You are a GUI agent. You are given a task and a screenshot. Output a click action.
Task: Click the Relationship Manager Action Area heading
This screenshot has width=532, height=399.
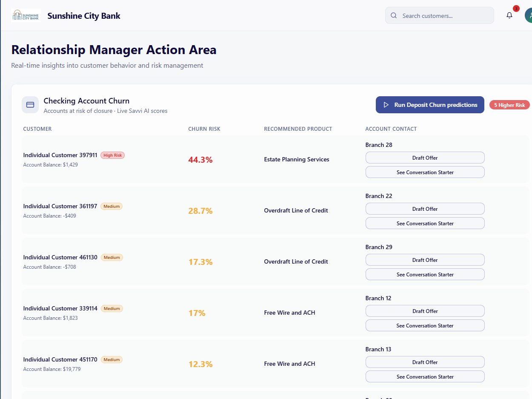coord(114,50)
